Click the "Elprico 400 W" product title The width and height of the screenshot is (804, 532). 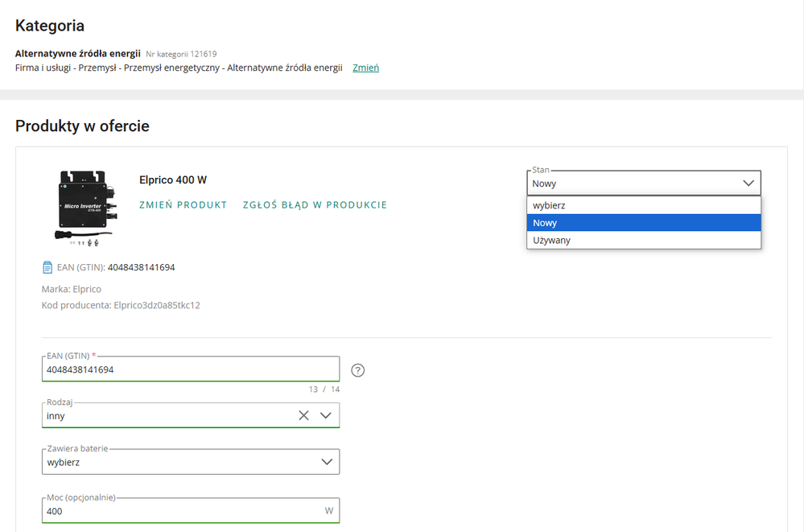172,180
